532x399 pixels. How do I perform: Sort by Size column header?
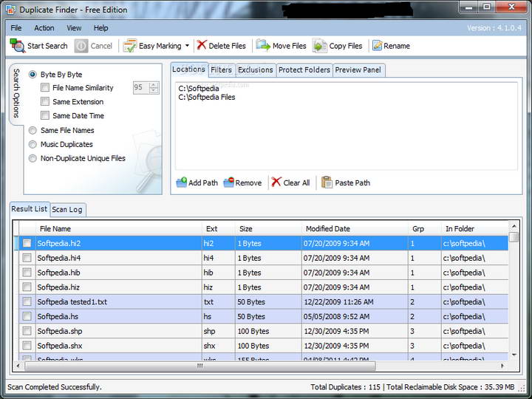click(268, 228)
